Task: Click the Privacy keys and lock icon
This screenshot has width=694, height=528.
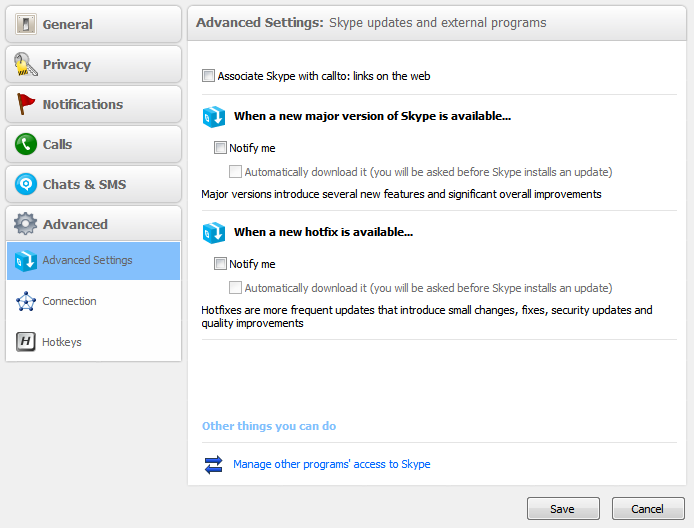Action: coord(26,64)
